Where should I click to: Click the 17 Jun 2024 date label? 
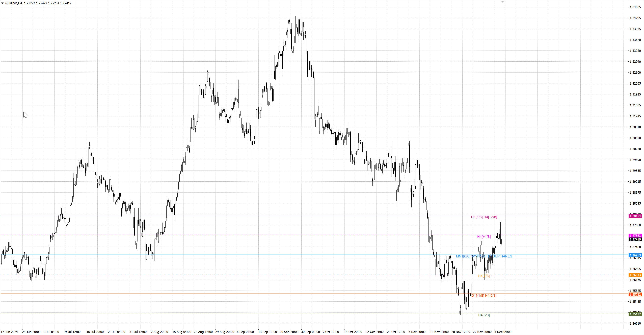pos(9,332)
